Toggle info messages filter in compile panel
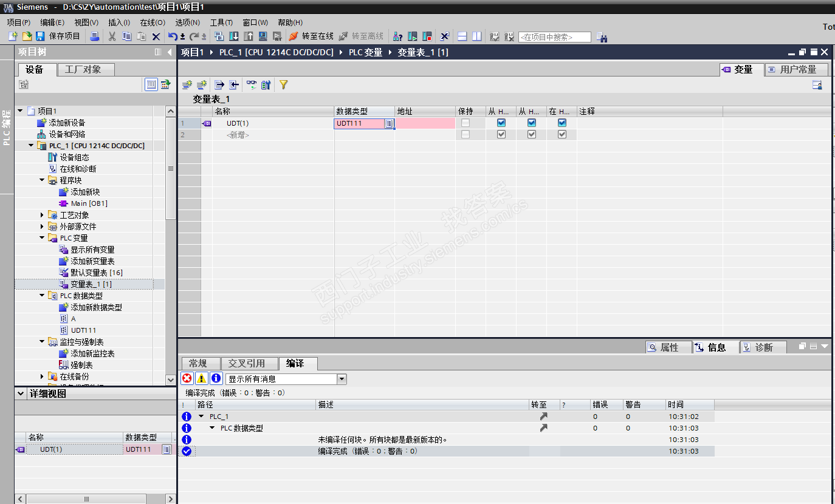 216,378
